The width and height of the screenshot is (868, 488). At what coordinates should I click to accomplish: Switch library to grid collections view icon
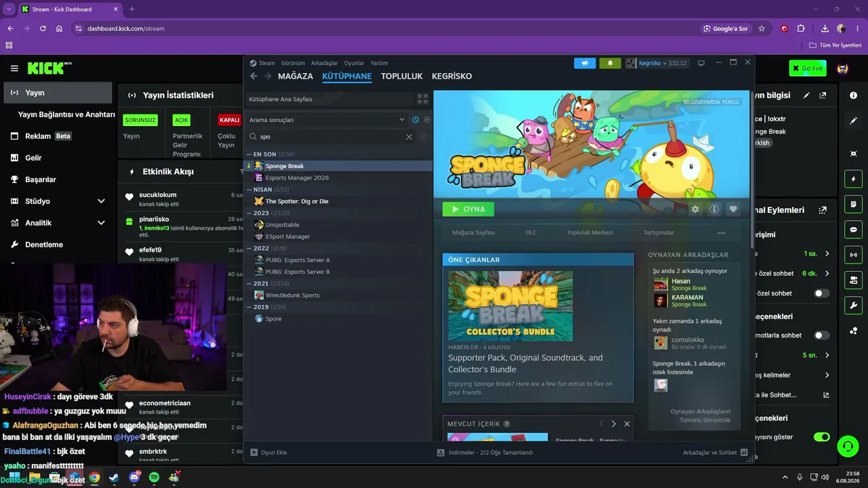point(422,99)
